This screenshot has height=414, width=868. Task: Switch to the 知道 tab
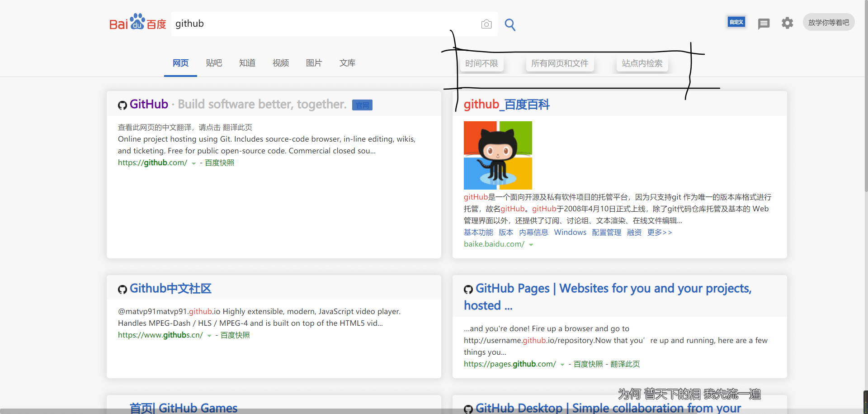pyautogui.click(x=247, y=63)
